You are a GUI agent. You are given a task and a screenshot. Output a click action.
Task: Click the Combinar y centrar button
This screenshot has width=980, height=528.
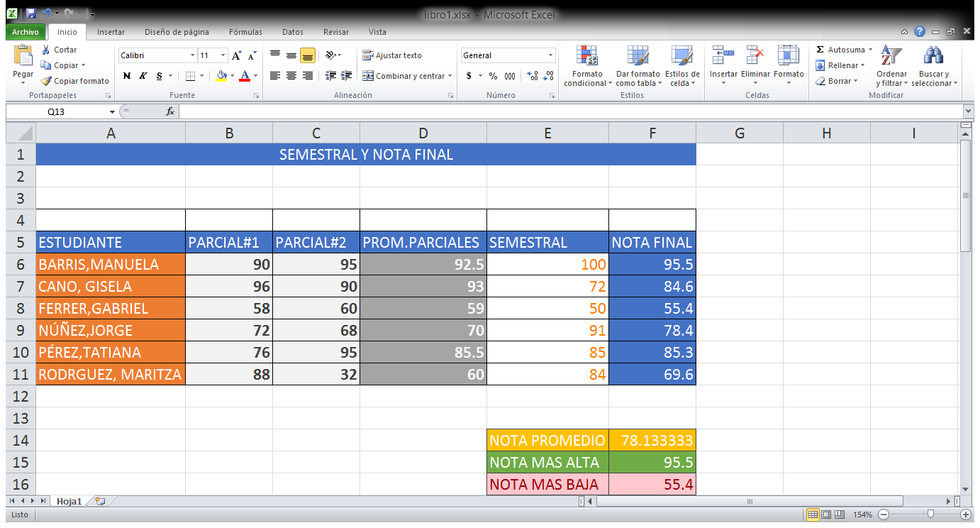point(405,76)
